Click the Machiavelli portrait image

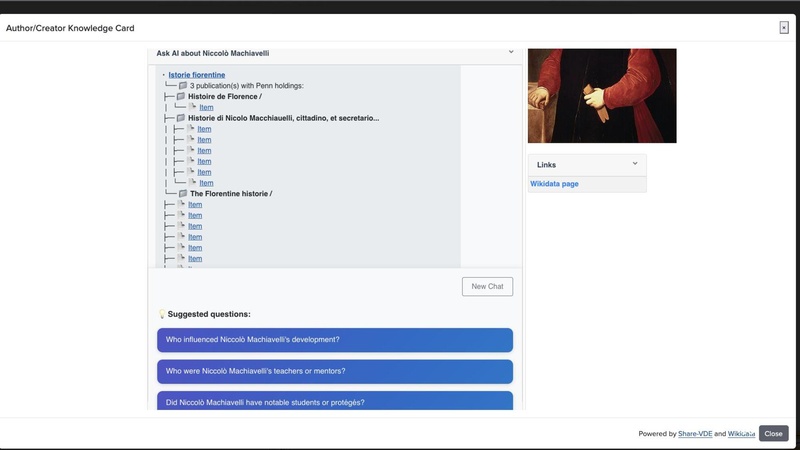pyautogui.click(x=602, y=95)
